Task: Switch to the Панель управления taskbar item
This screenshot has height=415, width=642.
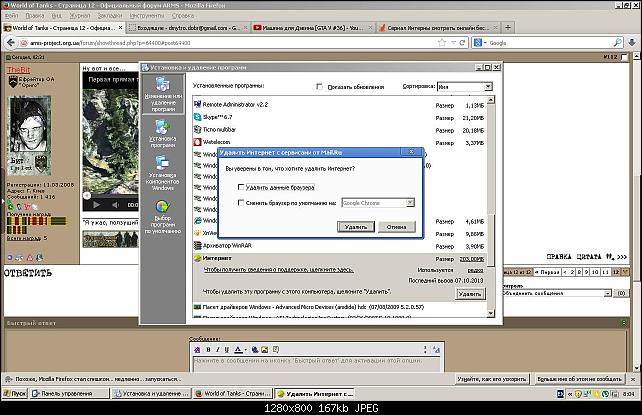Action: (70, 393)
